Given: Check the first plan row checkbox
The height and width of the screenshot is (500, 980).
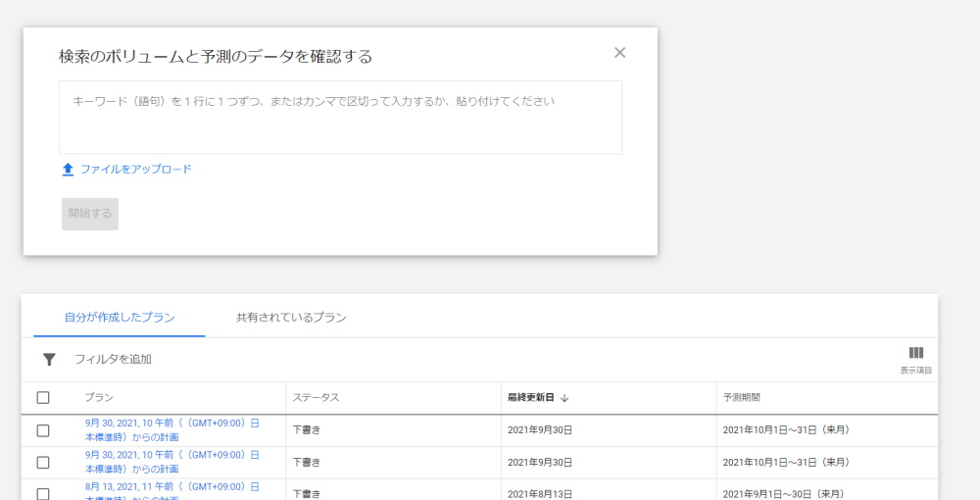Looking at the screenshot, I should [x=43, y=430].
